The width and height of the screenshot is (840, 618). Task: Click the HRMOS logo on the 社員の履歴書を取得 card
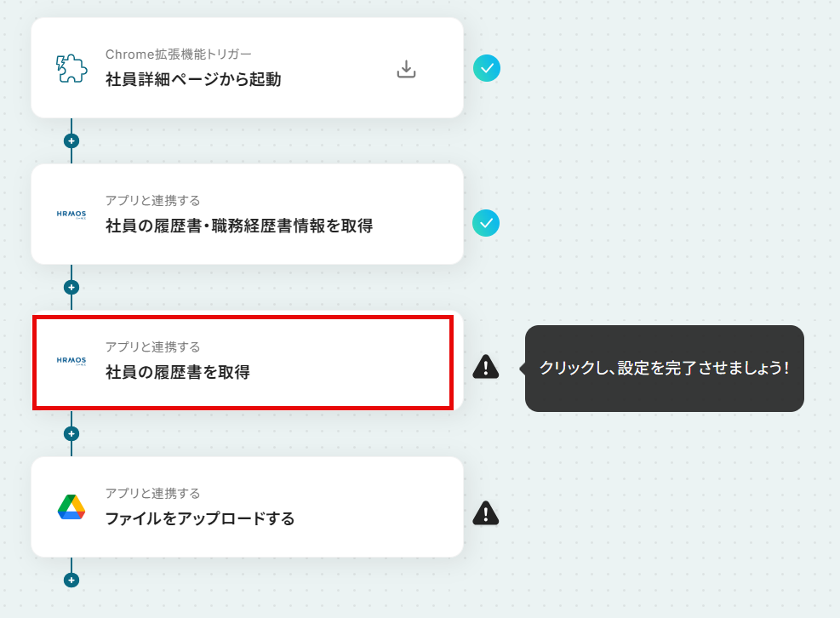click(71, 361)
